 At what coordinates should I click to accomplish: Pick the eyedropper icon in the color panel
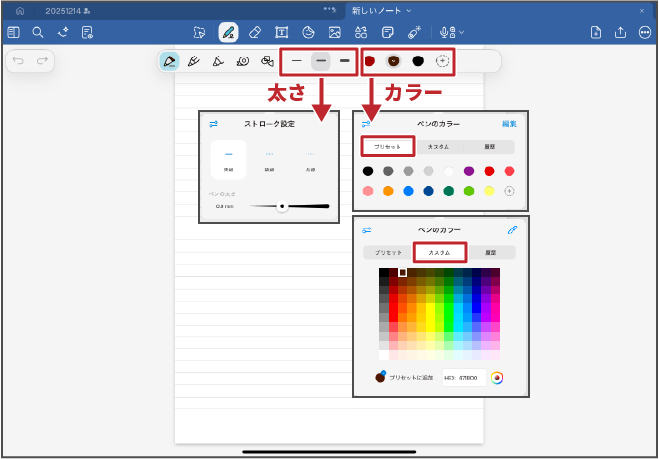(512, 230)
